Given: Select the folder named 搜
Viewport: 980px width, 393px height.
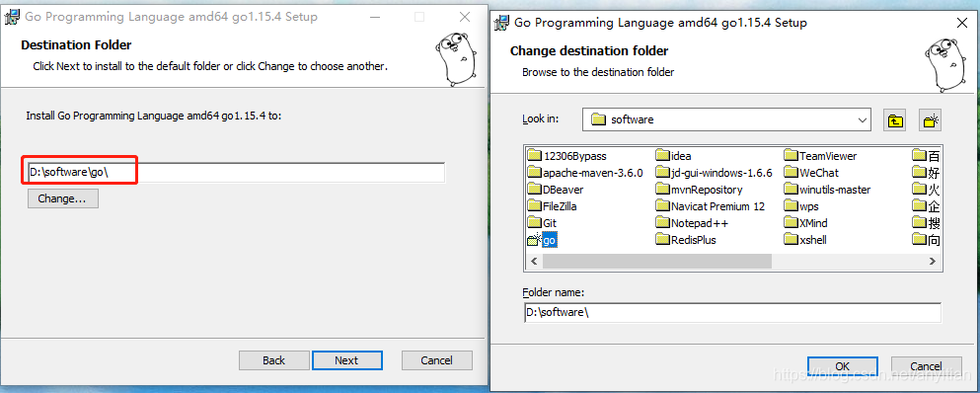Looking at the screenshot, I should 927,223.
